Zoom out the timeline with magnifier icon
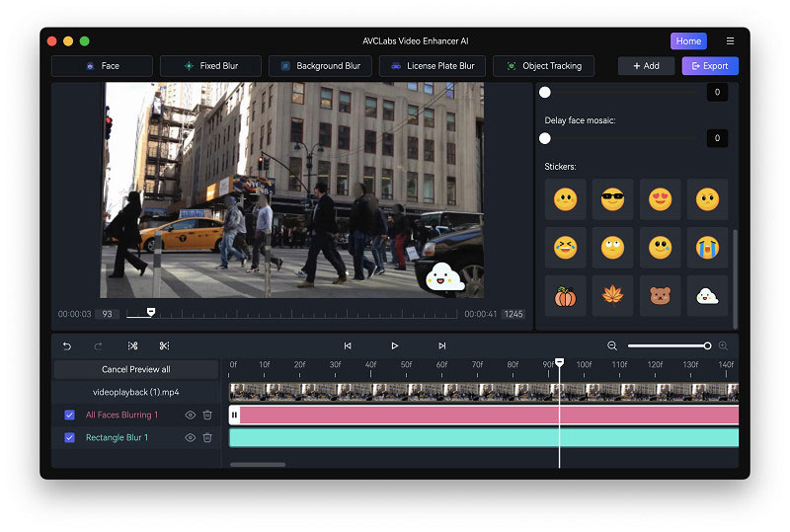This screenshot has height=532, width=790. click(x=612, y=345)
